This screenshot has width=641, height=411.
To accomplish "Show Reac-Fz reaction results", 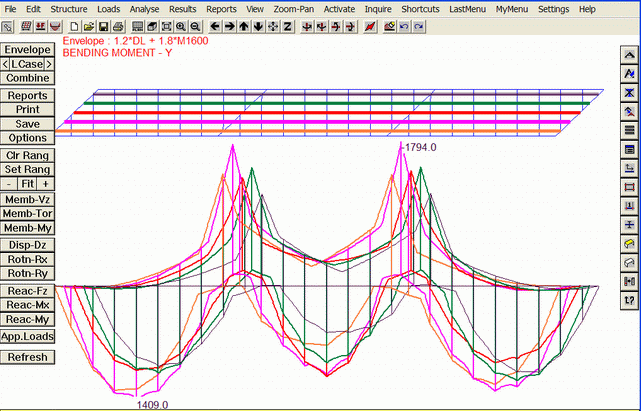I will coord(27,291).
